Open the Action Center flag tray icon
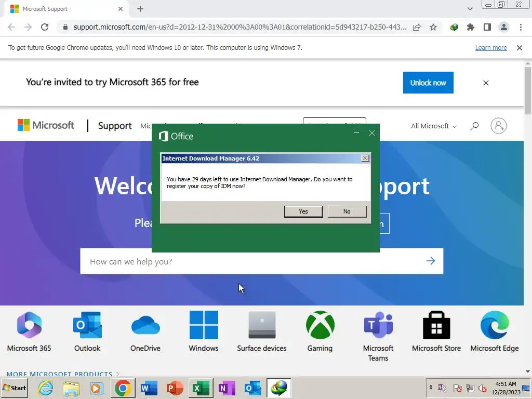The height and width of the screenshot is (399, 532). tap(457, 388)
